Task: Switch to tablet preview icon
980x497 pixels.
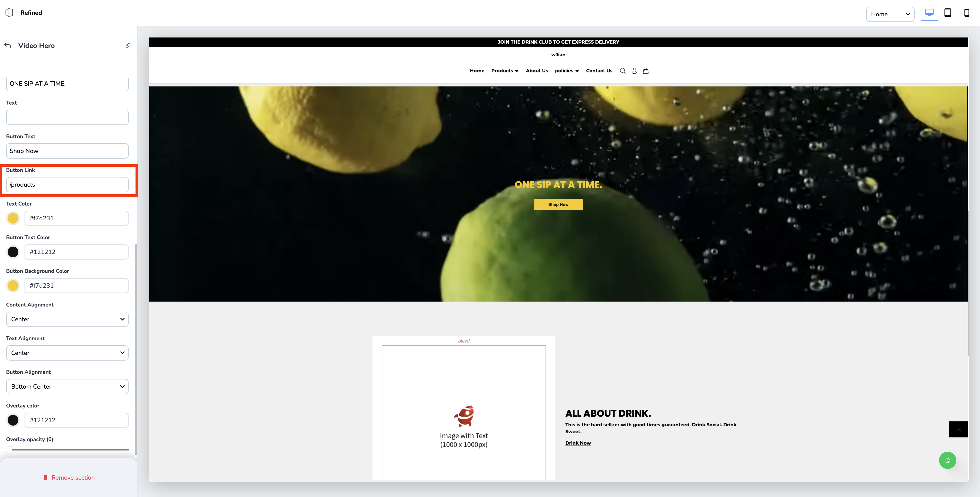Action: [x=948, y=13]
